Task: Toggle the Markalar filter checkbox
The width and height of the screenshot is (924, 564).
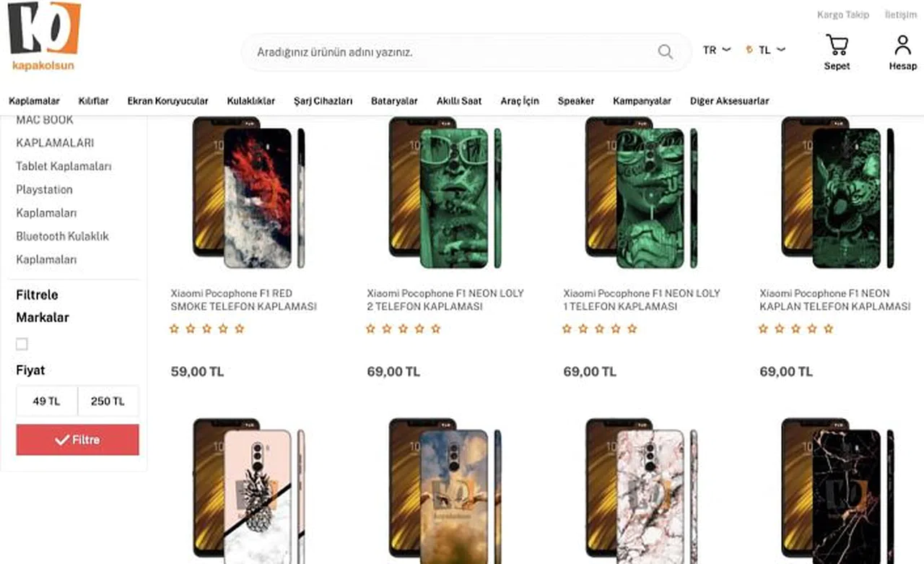Action: click(x=22, y=344)
